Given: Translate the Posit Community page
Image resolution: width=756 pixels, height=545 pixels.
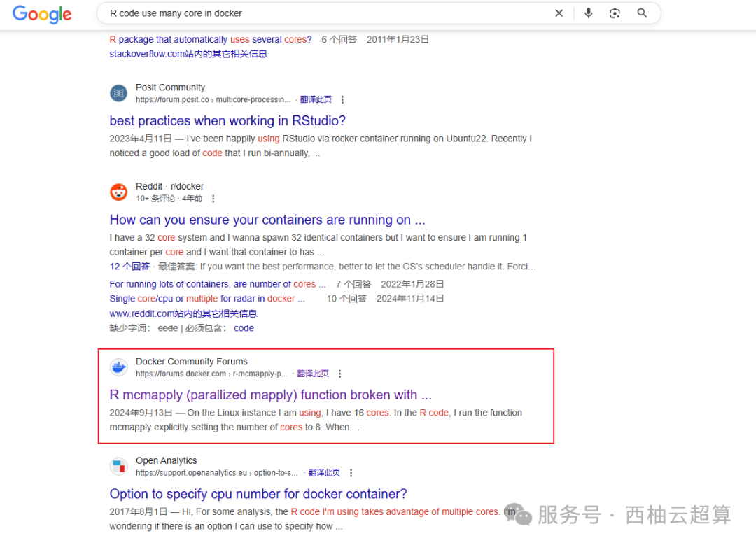Looking at the screenshot, I should [316, 100].
